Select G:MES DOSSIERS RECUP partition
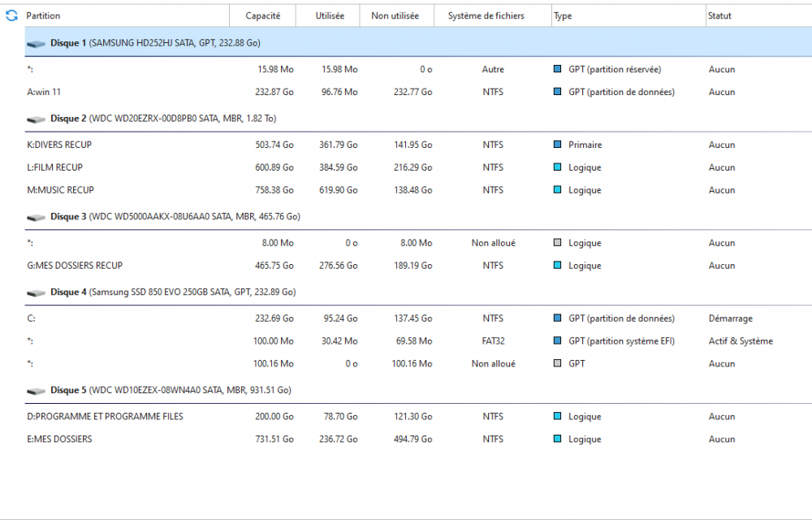 coord(75,266)
